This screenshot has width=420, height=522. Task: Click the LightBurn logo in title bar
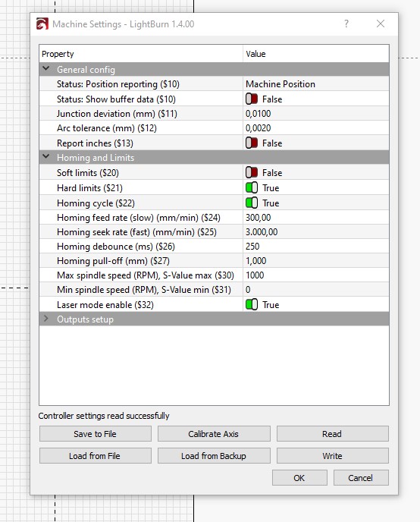tap(42, 24)
